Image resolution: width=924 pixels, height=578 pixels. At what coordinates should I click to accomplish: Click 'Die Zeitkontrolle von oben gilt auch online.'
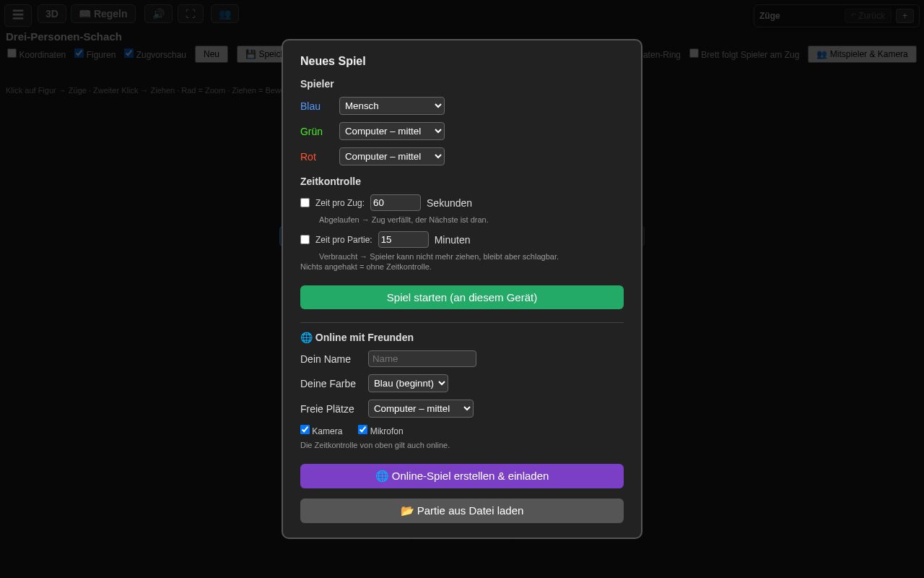tap(375, 445)
